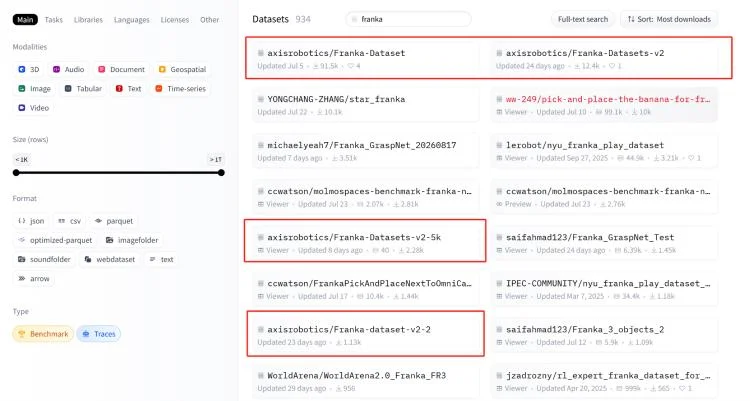Filter by Benchmark type
Image resolution: width=750 pixels, height=401 pixels.
tap(43, 334)
